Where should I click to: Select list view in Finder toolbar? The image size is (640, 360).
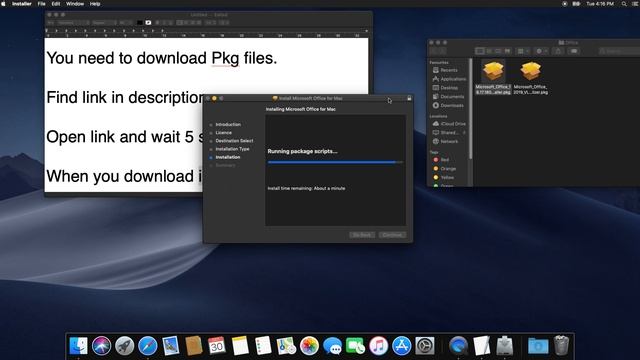click(489, 51)
